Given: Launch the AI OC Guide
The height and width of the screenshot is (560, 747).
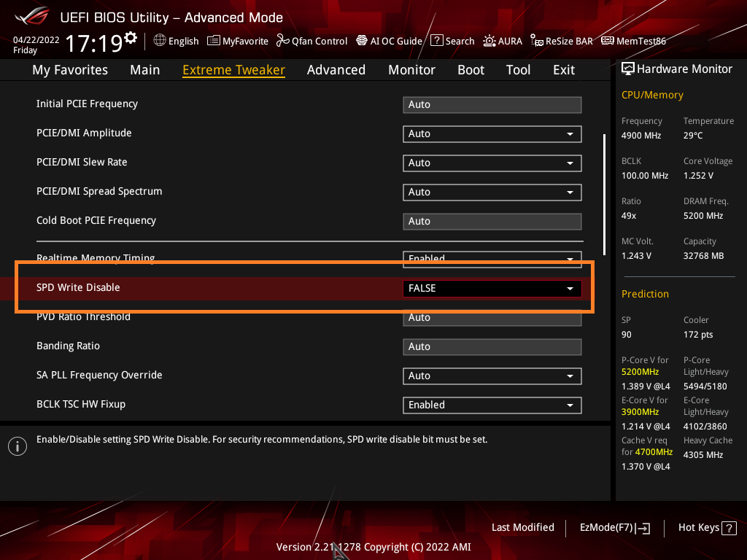Looking at the screenshot, I should pyautogui.click(x=389, y=41).
